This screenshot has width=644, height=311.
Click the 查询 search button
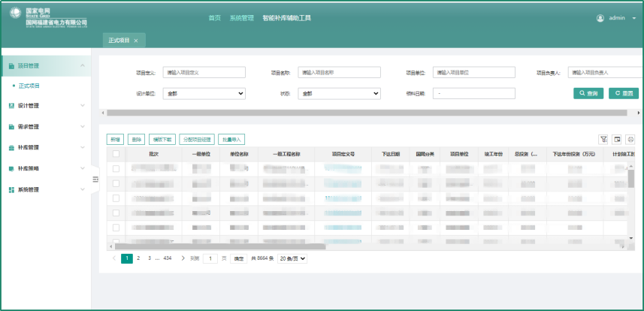[x=588, y=94]
